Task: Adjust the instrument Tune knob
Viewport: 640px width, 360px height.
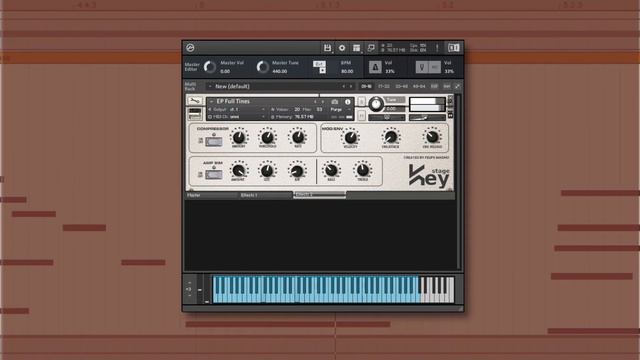Action: pyautogui.click(x=376, y=104)
